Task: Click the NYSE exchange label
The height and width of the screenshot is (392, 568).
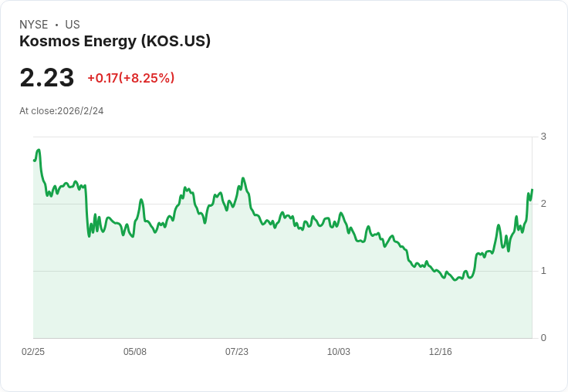Action: pos(34,25)
